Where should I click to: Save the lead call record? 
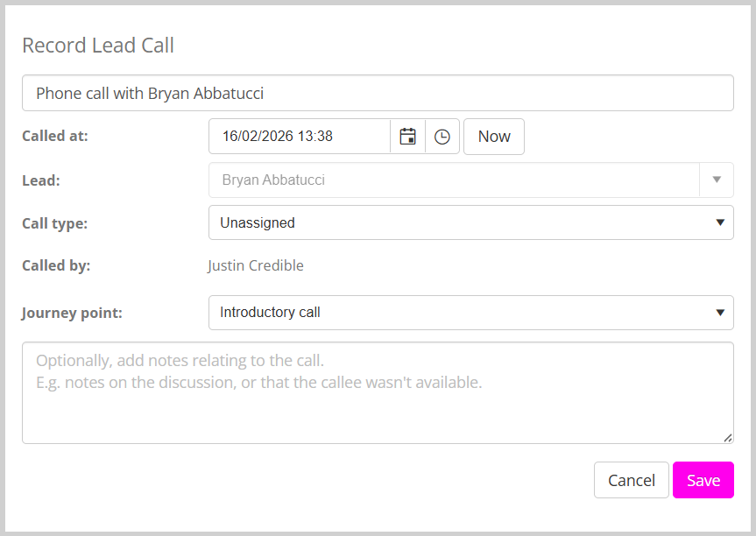tap(703, 480)
